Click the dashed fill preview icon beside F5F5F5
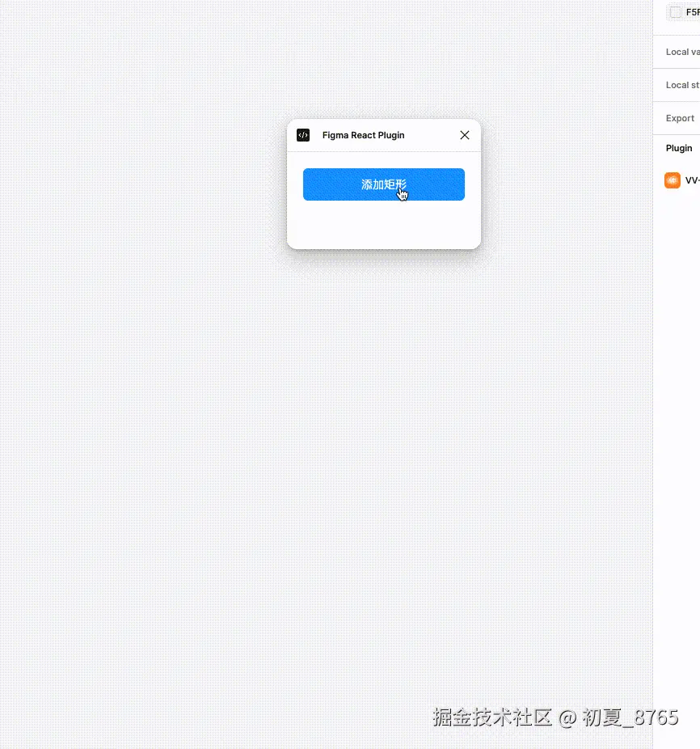Viewport: 700px width, 749px height. tap(676, 11)
